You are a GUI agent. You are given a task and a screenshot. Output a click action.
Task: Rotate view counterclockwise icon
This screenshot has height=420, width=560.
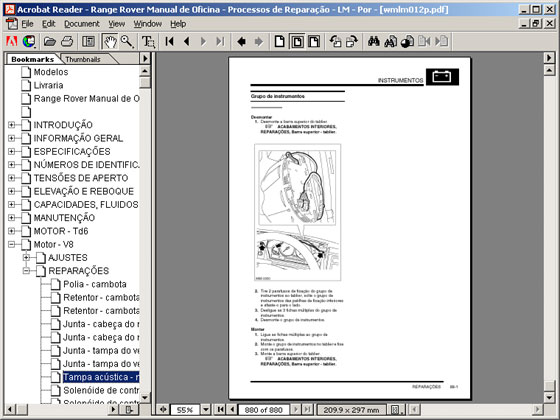335,41
